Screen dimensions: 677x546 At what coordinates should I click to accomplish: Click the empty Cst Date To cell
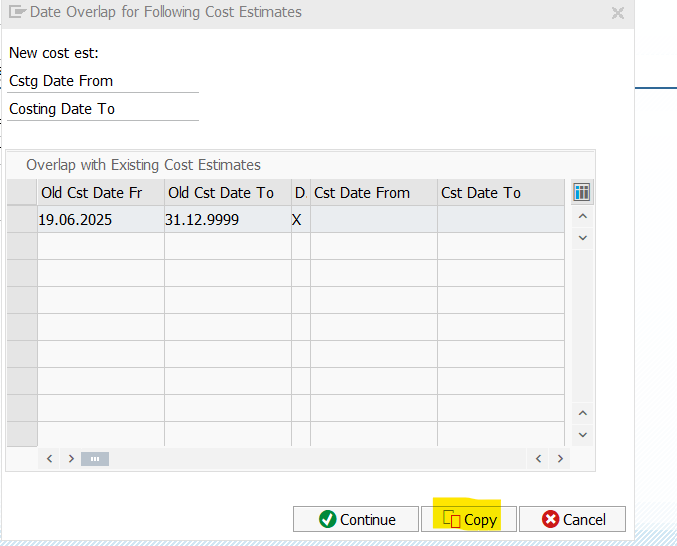[500, 220]
